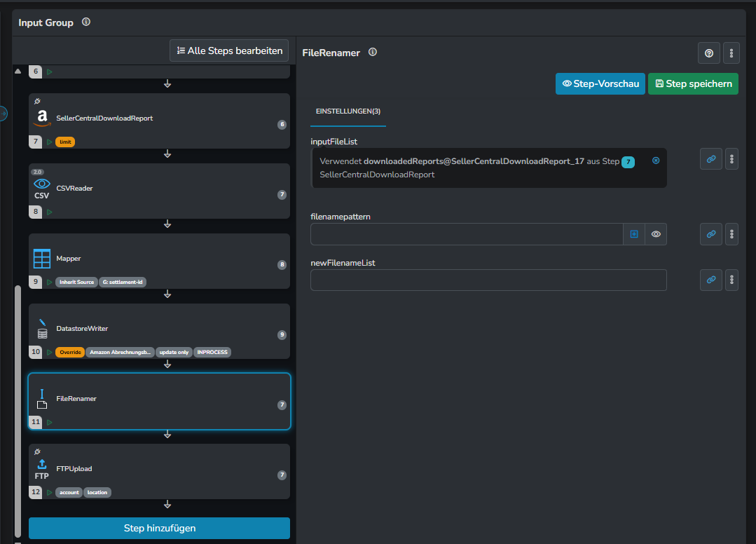756x544 pixels.
Task: Click the plug icon on FTPUpload step
Action: click(x=37, y=452)
